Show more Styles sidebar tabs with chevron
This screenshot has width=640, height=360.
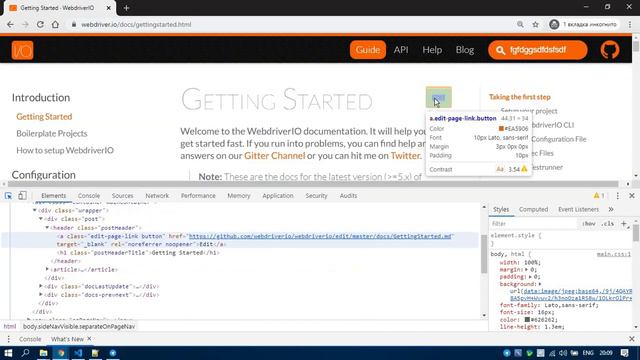tap(611, 209)
